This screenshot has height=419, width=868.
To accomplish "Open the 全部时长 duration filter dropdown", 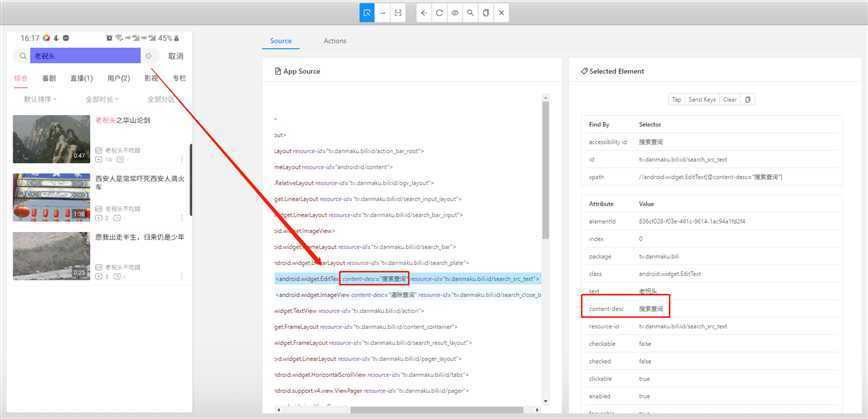I will pyautogui.click(x=101, y=99).
